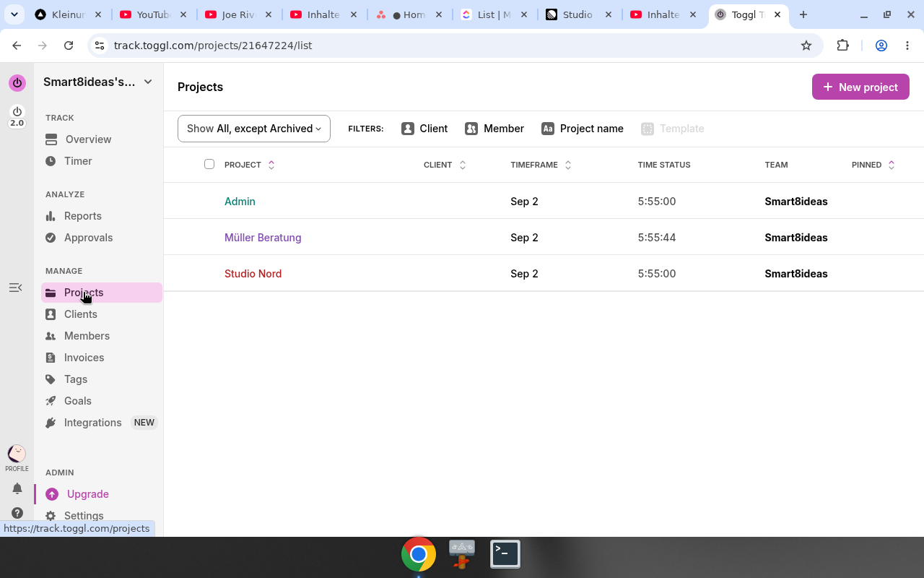Image resolution: width=924 pixels, height=578 pixels.
Task: Open notifications bell icon
Action: [17, 488]
